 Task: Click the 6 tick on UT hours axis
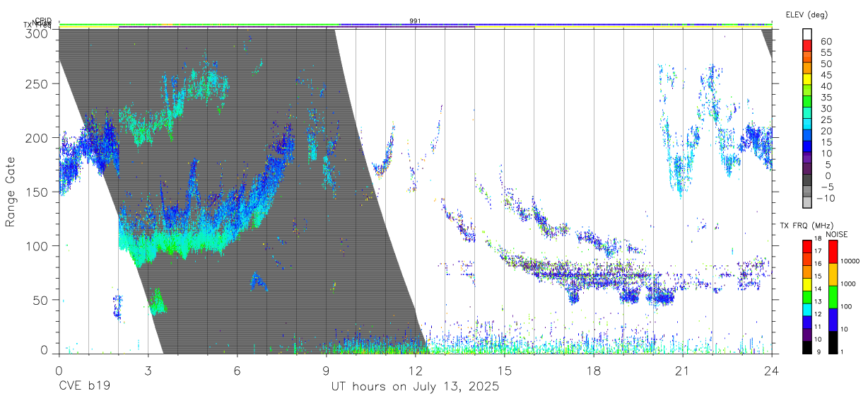pyautogui.click(x=237, y=371)
